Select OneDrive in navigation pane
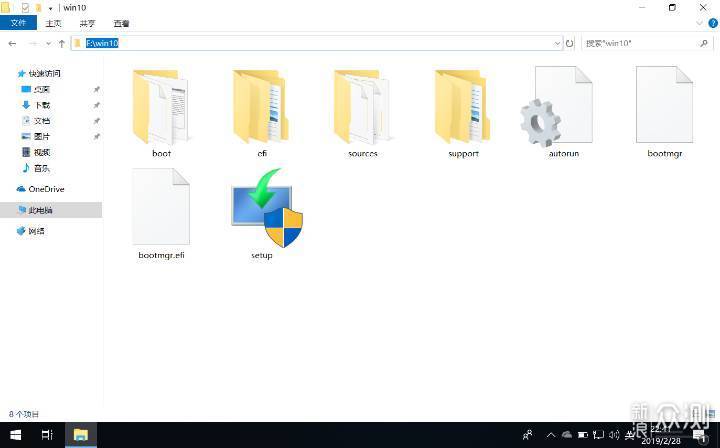This screenshot has height=448, width=720. (x=46, y=189)
